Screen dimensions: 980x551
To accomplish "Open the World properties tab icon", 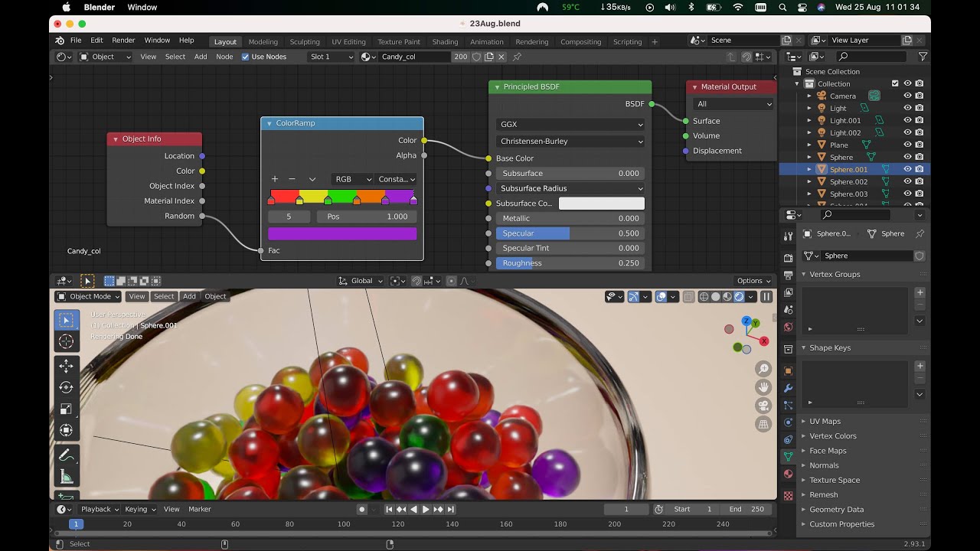I will coord(789,328).
